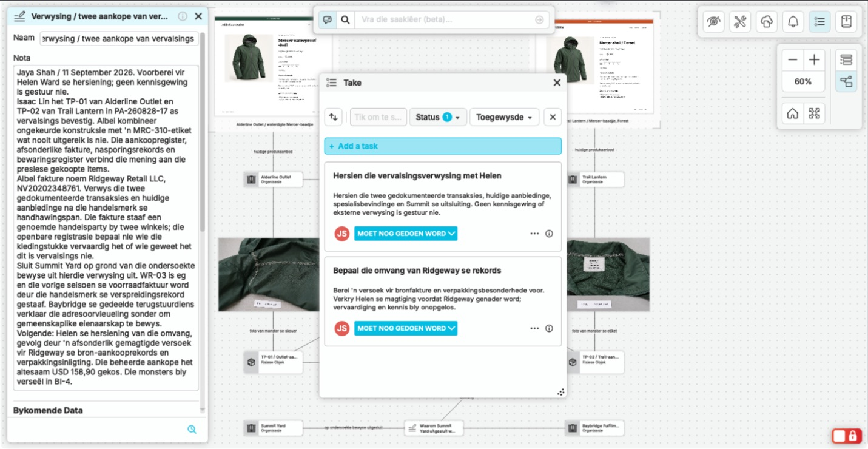Zoom out with the minus button
Screen dimensions: 868x449
pyautogui.click(x=793, y=59)
